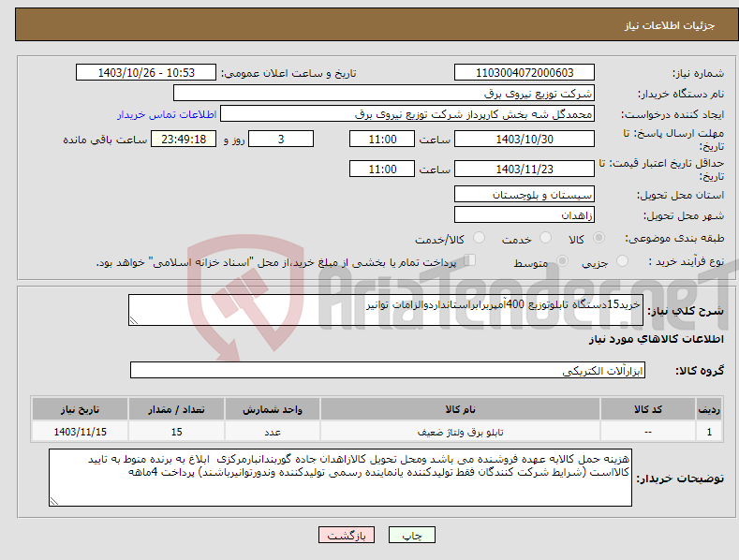
Task: Click the announcement date field 1403/10/26 - 10:53
Action: pyautogui.click(x=145, y=73)
